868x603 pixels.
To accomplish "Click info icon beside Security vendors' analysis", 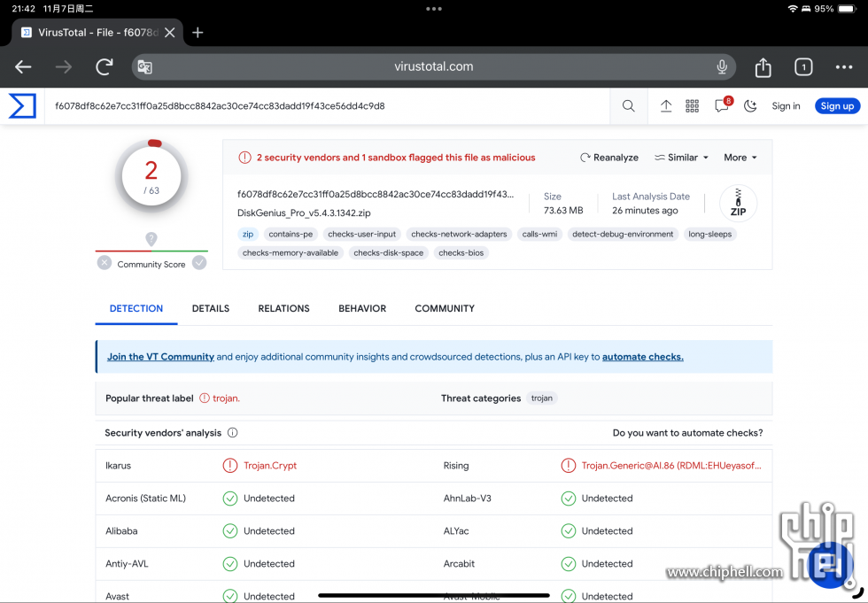I will 232,433.
